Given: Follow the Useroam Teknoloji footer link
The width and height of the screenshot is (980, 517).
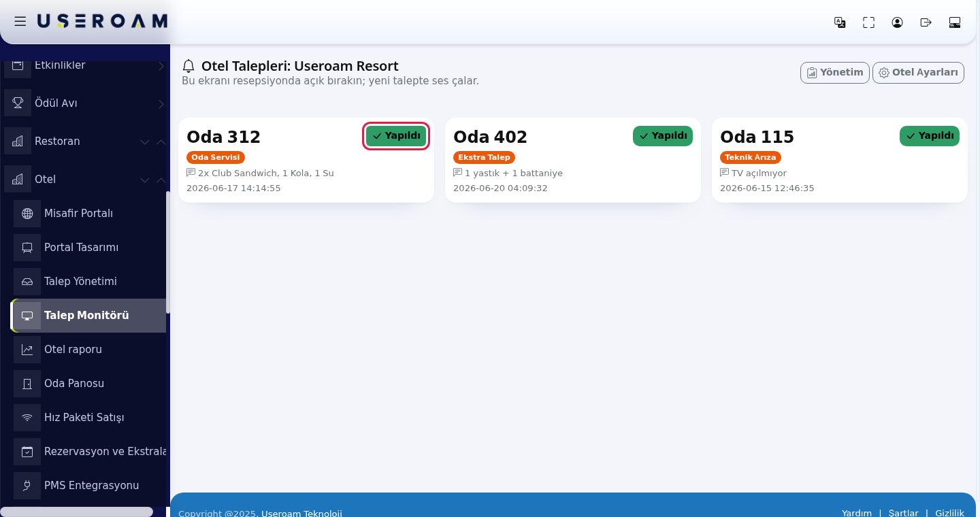Looking at the screenshot, I should coord(301,514).
